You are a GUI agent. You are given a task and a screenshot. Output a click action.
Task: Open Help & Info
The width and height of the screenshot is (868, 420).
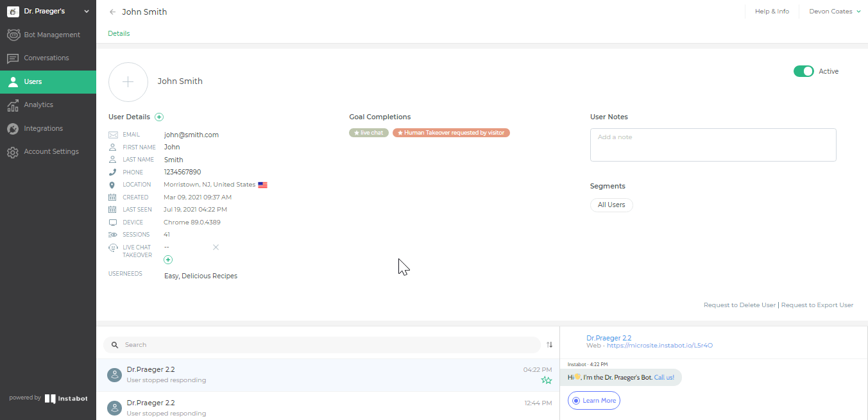tap(772, 12)
